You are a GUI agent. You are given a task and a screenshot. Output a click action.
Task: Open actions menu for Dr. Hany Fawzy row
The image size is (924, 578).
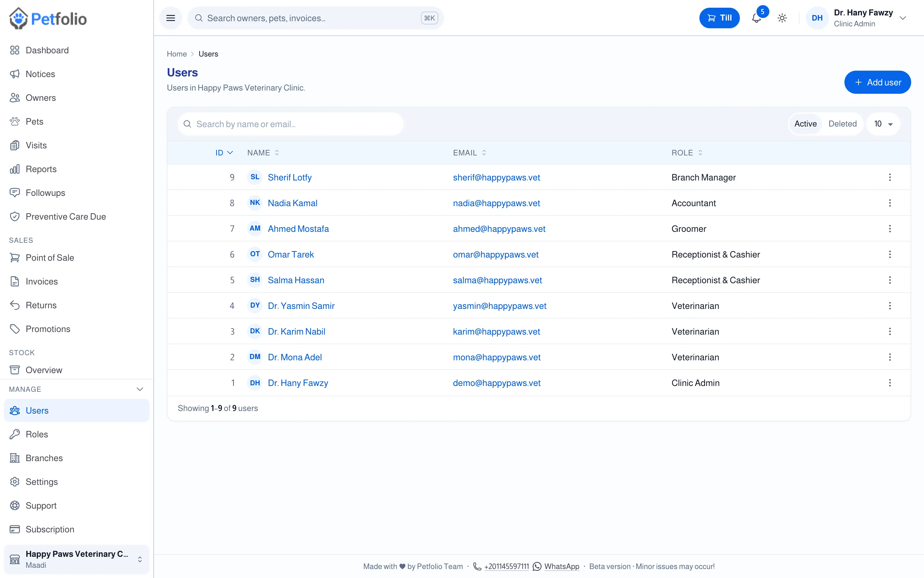(x=890, y=383)
